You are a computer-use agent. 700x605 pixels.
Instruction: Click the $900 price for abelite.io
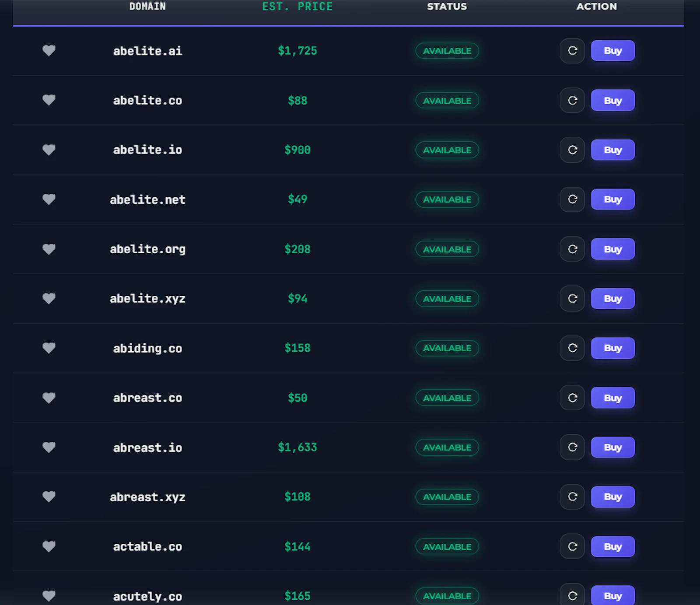297,150
